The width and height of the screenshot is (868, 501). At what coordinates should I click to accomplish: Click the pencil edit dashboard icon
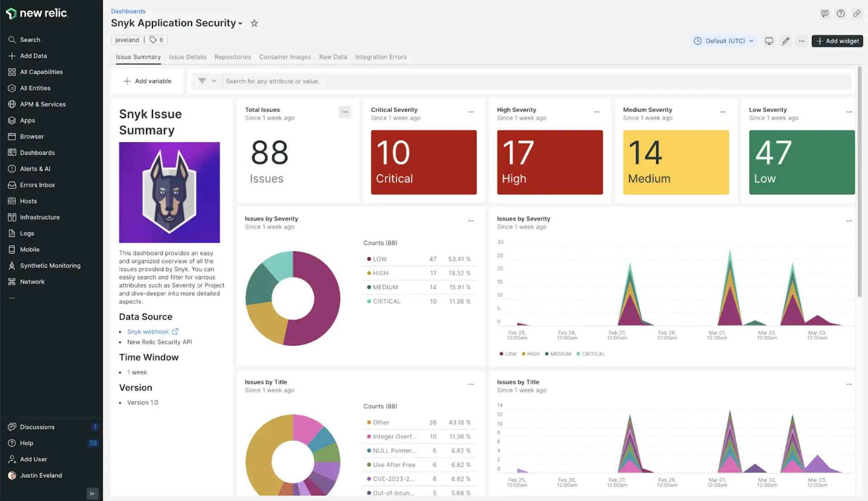[786, 41]
